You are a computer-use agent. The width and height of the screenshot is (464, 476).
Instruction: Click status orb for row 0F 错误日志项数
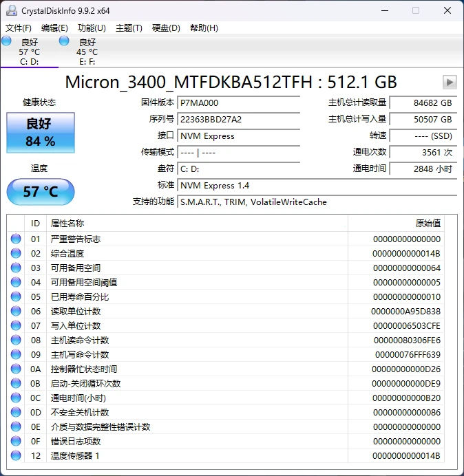16,441
